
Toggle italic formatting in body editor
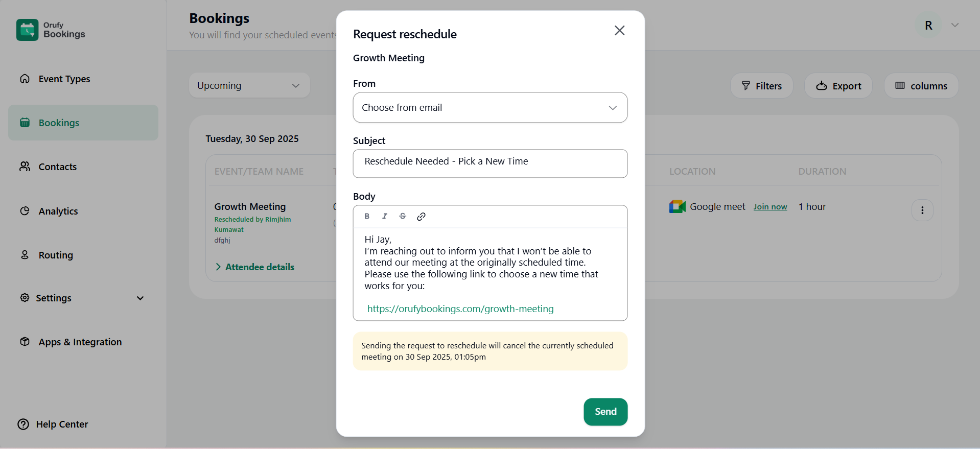385,216
